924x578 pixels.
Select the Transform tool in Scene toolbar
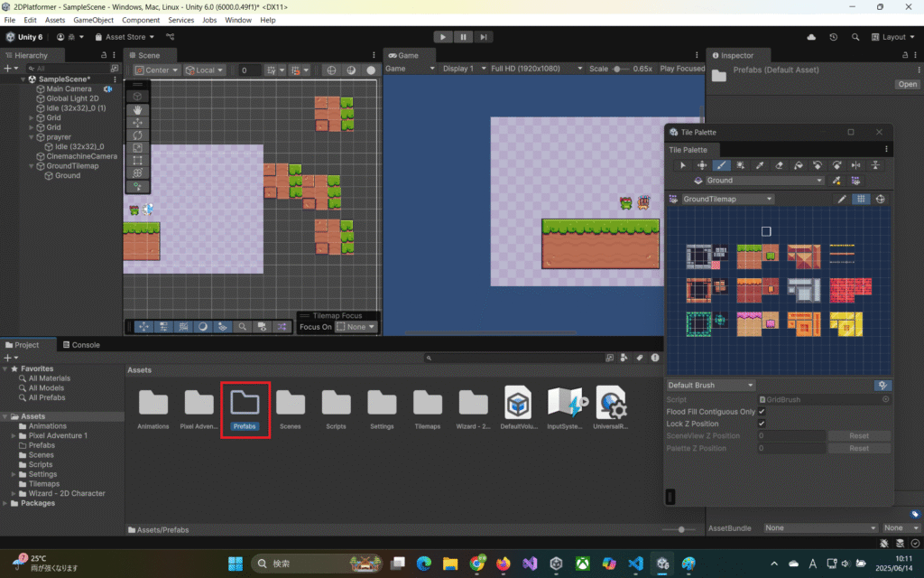pos(137,173)
